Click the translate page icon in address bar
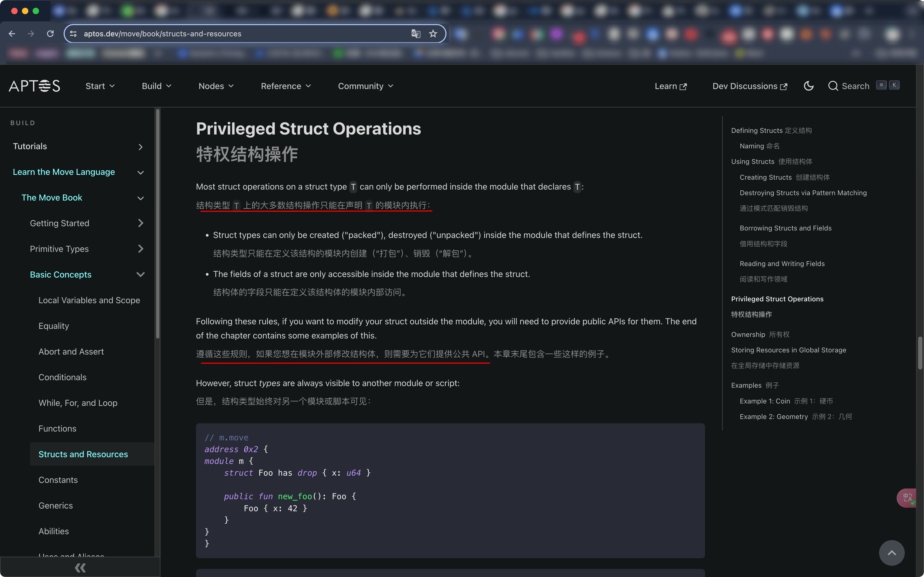This screenshot has height=577, width=924. 415,34
